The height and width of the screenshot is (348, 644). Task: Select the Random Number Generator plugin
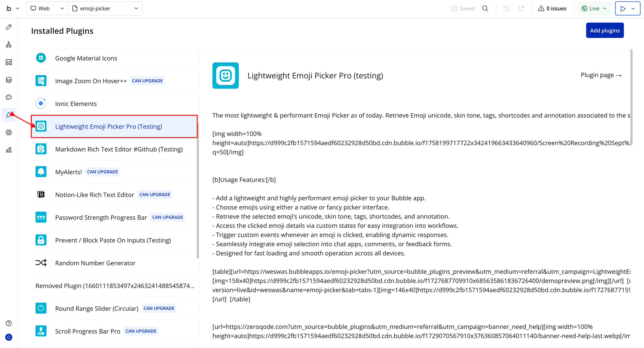(x=95, y=263)
